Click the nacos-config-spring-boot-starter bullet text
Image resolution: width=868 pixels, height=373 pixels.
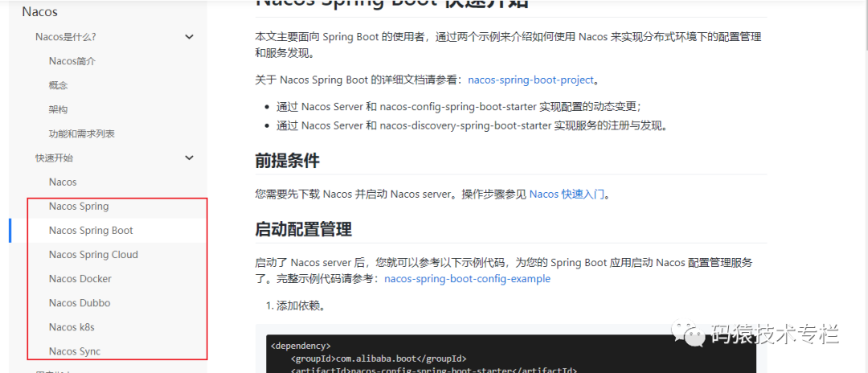(458, 106)
